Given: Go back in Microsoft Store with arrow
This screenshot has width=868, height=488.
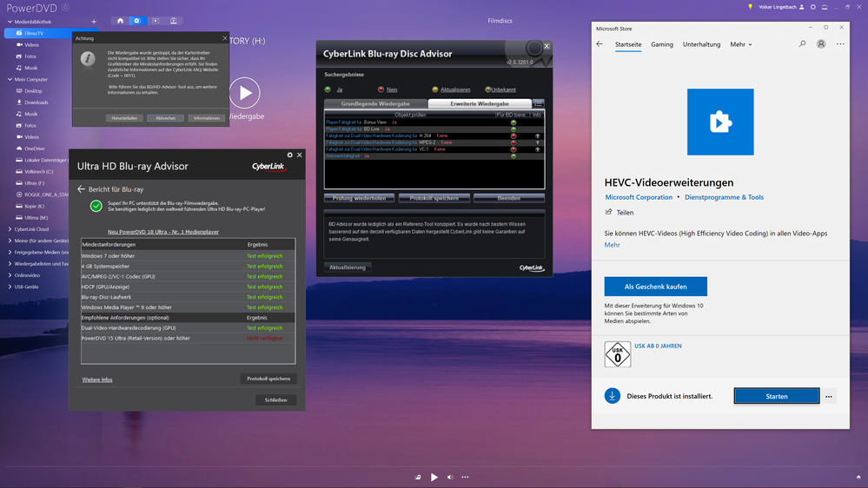Looking at the screenshot, I should [600, 43].
